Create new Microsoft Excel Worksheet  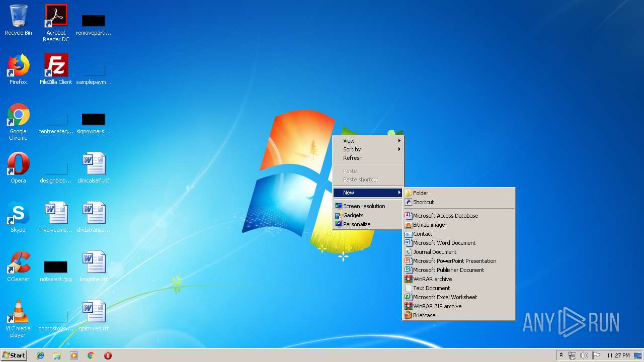(459, 297)
